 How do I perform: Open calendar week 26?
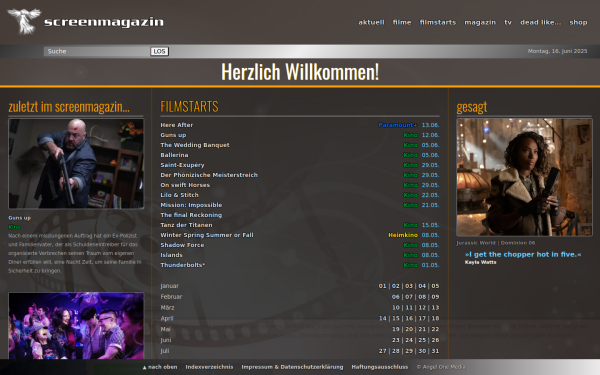435,340
